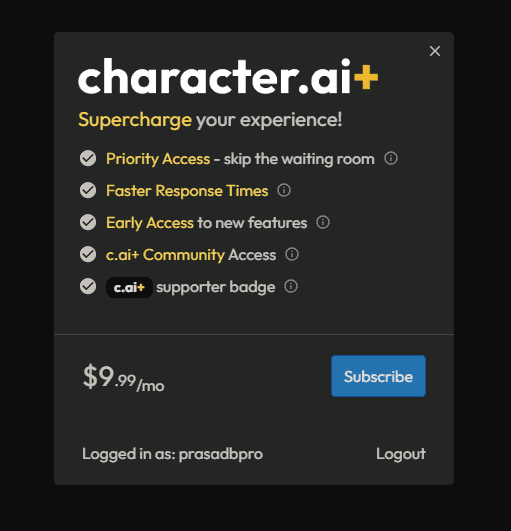Click the yellow plus in character.ai+ logo
The image size is (511, 531).
366,77
